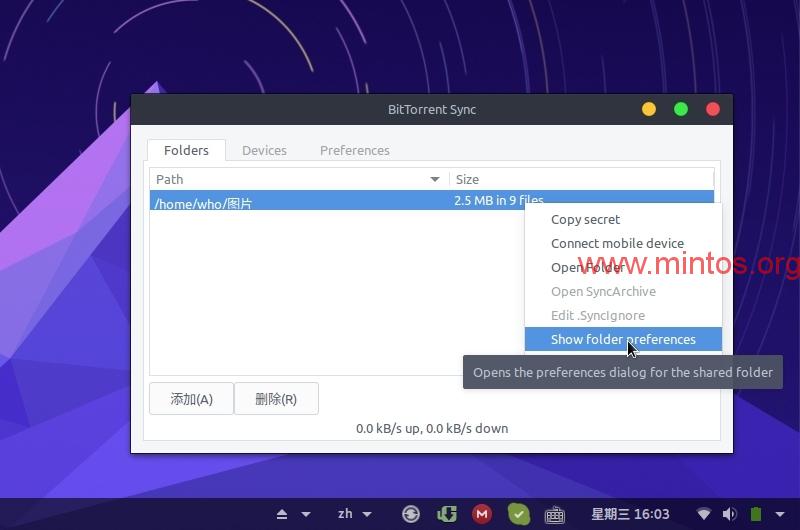This screenshot has height=530, width=800.
Task: Click the volume speaker tray icon
Action: coord(730,514)
